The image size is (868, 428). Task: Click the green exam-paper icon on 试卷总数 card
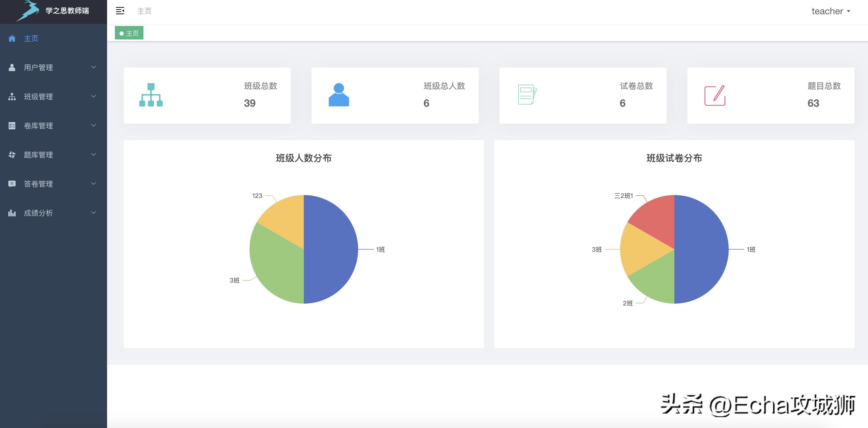pos(528,95)
